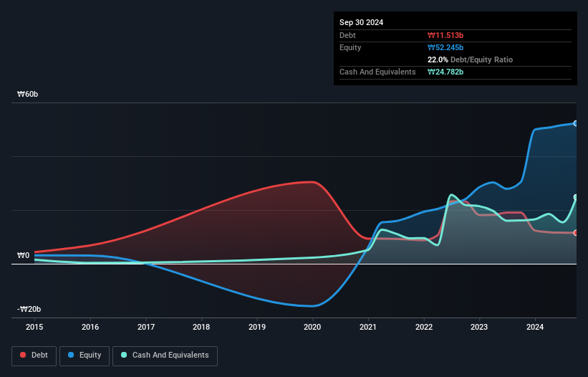Click the Cash endpoint marker at Sep 2024
The width and height of the screenshot is (588, 377).
pos(576,197)
